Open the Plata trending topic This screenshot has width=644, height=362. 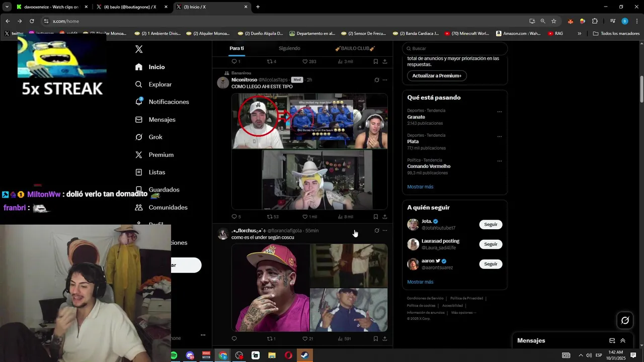[x=413, y=142]
